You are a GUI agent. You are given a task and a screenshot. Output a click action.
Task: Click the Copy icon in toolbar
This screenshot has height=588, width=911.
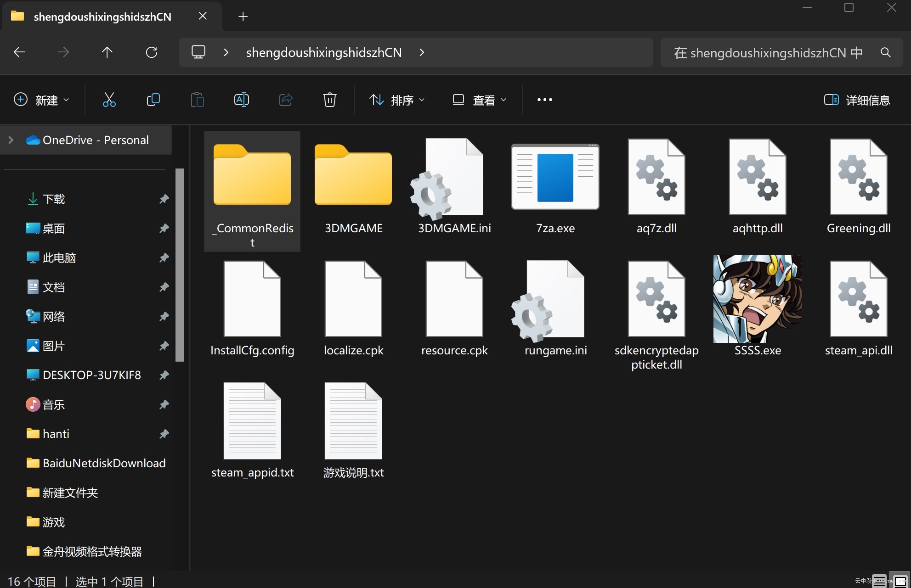click(153, 100)
